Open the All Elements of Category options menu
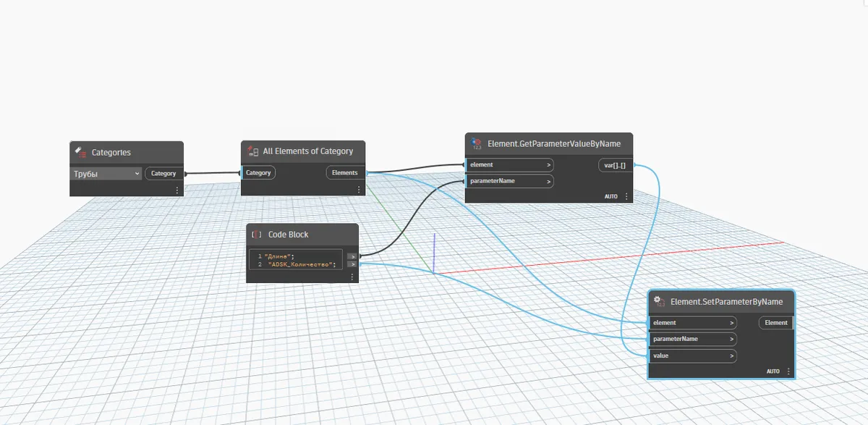Image resolution: width=868 pixels, height=425 pixels. point(358,190)
